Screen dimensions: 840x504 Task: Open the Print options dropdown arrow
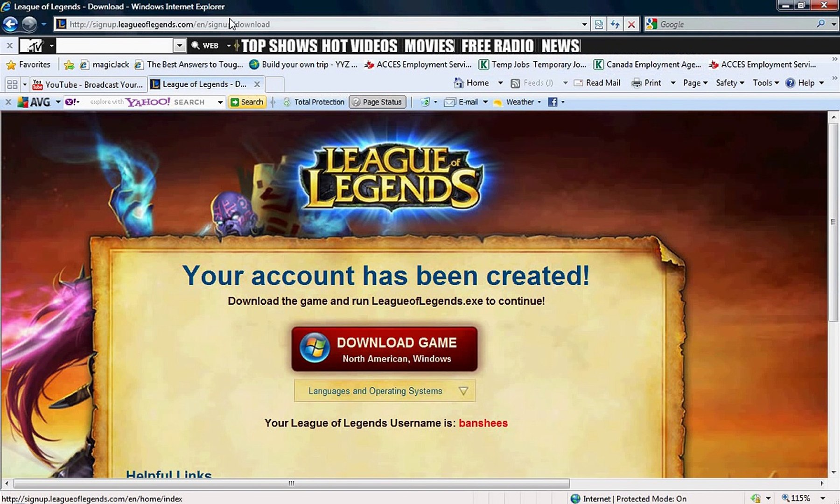(673, 83)
